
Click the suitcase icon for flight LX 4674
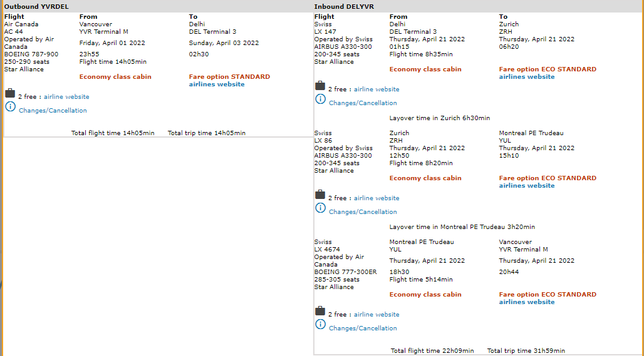pyautogui.click(x=320, y=311)
